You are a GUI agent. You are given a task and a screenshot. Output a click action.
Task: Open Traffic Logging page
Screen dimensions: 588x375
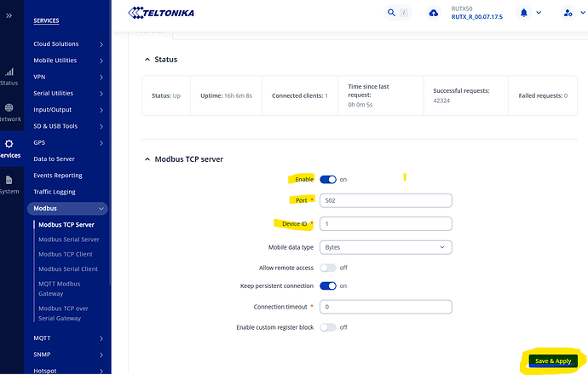55,192
